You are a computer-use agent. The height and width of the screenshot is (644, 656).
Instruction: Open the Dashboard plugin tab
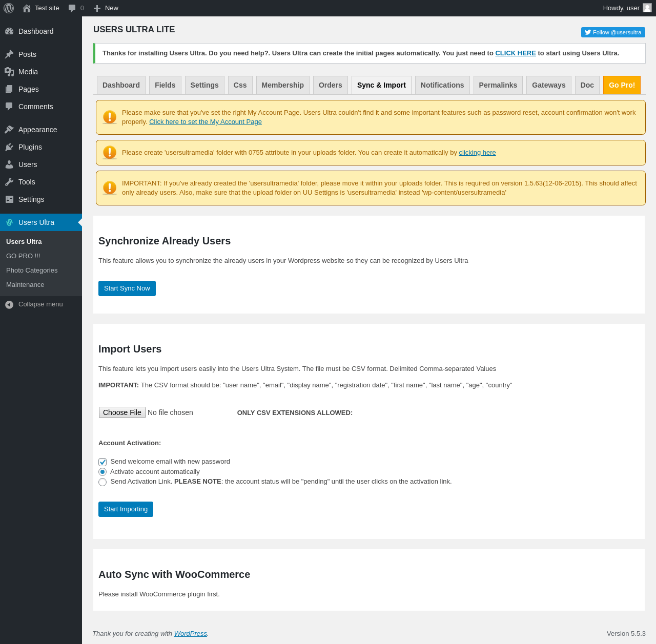coord(121,85)
